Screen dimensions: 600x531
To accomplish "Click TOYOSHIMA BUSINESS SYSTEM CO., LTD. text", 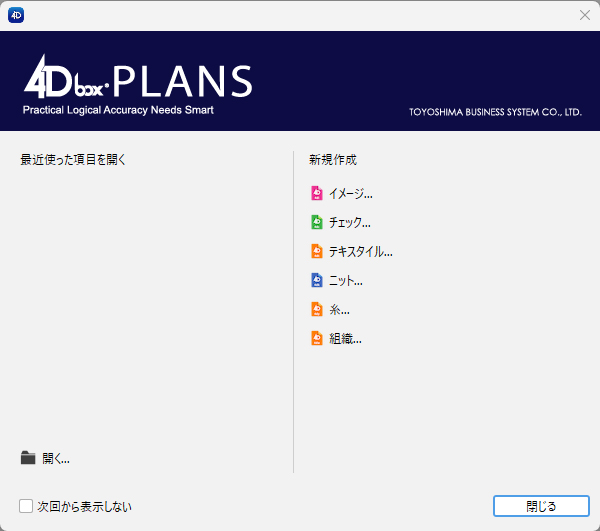I will pos(495,112).
